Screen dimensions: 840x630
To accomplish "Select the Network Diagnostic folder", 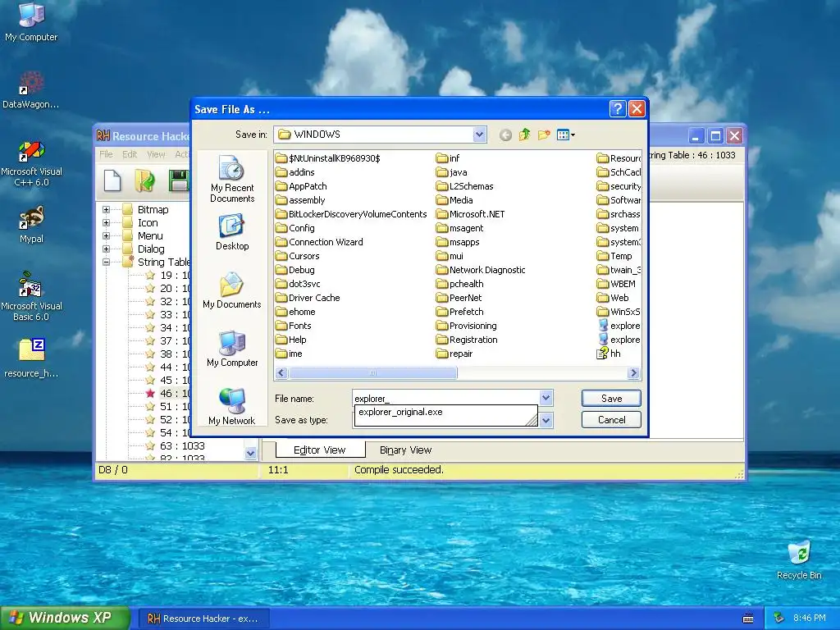I will pos(481,270).
